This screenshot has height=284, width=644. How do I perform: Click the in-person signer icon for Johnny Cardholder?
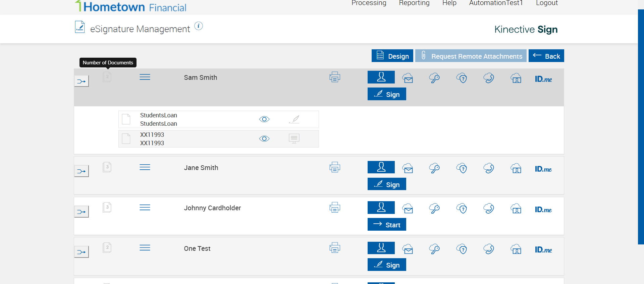pos(381,208)
